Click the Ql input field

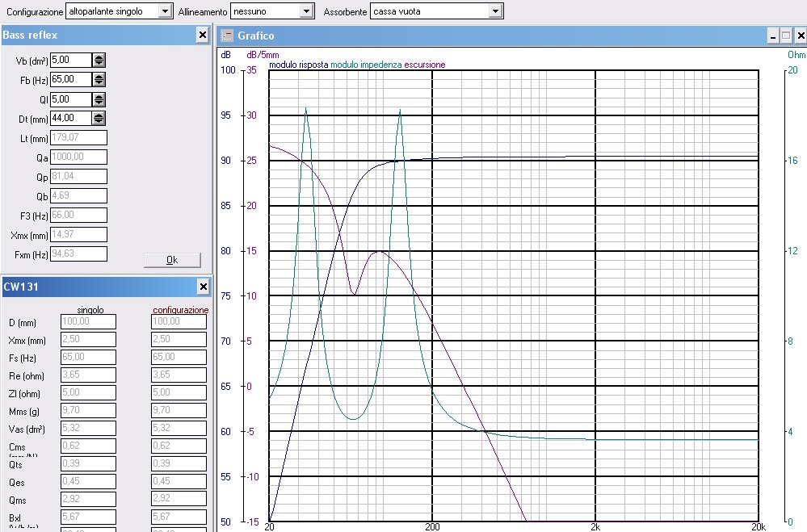point(71,98)
